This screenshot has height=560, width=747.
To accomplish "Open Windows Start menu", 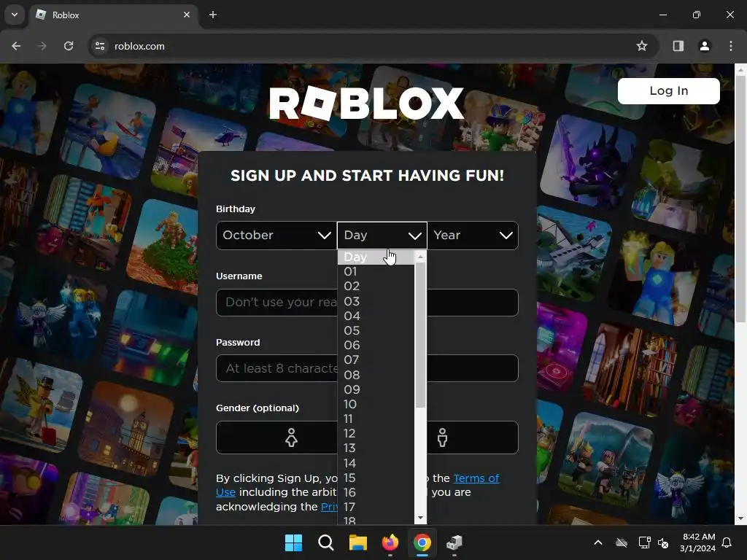I will click(293, 542).
